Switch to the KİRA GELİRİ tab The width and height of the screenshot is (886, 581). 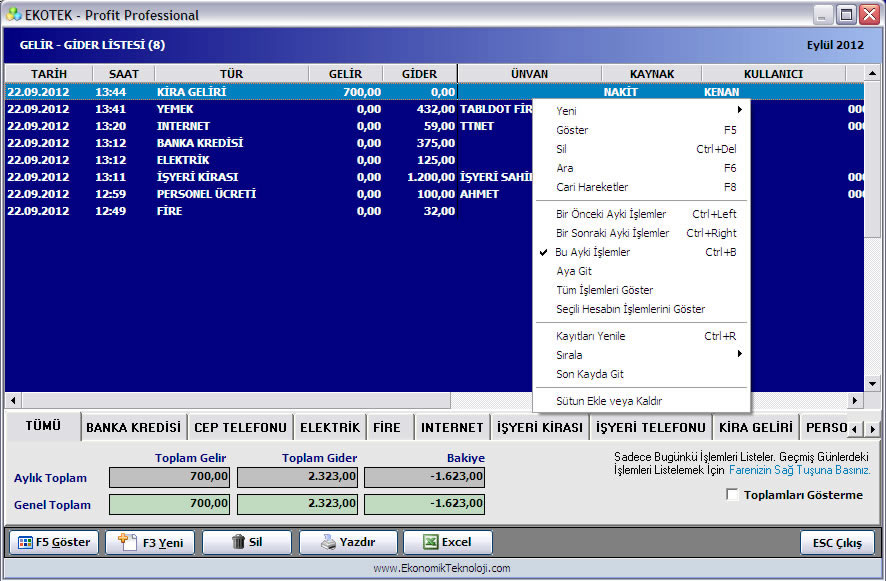(755, 428)
